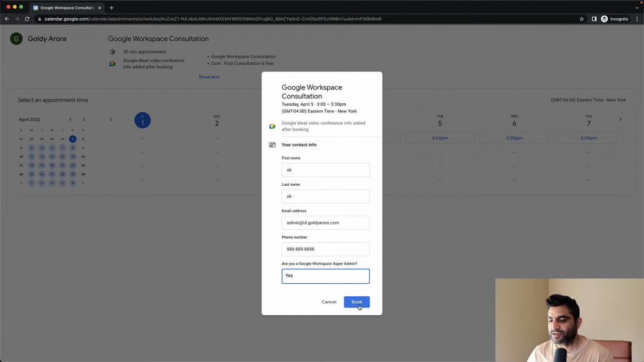Click the timezone Eastern Time - New York label
This screenshot has height=362, width=644.
tap(588, 100)
